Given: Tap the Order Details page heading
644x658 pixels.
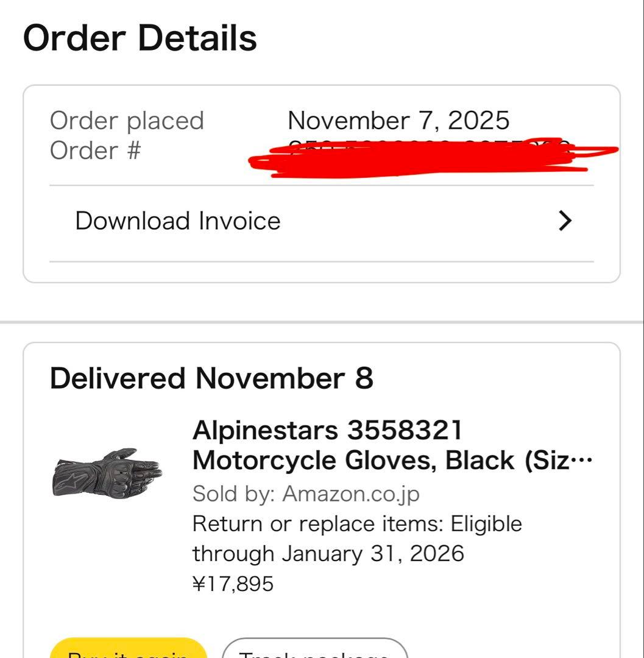Looking at the screenshot, I should tap(140, 38).
